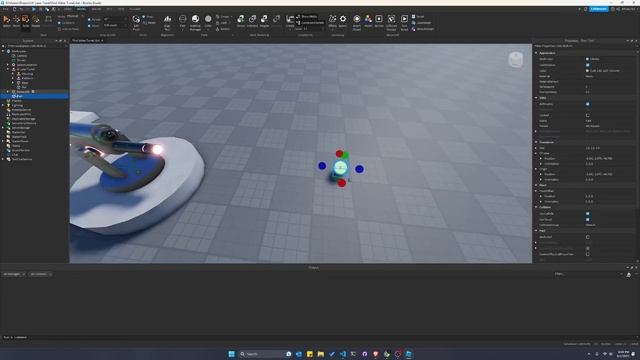The height and width of the screenshot is (360, 640).
Task: Click the Group button in the ribbon
Action: pos(223,17)
